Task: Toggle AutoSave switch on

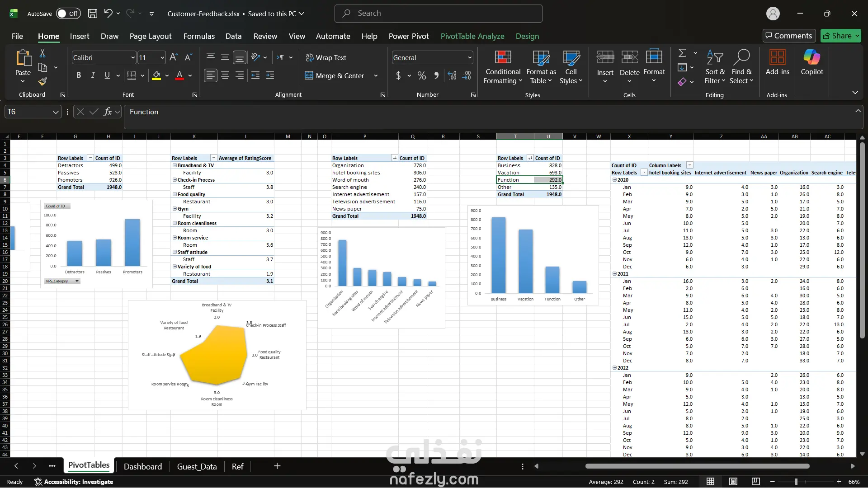Action: 68,14
